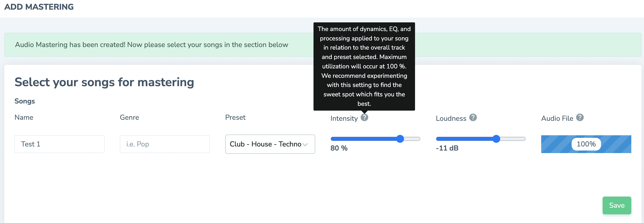The height and width of the screenshot is (223, 644).
Task: Click the Intensity slider handle
Action: (400, 139)
